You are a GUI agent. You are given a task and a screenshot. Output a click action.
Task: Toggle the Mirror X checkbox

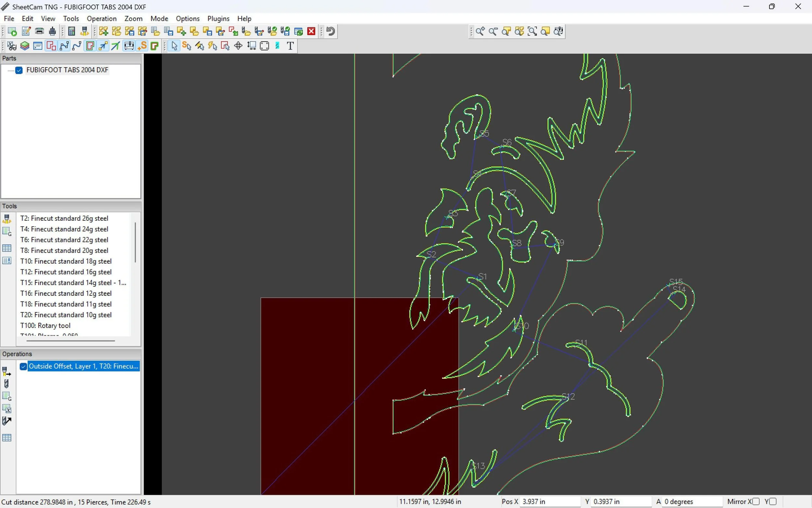(x=755, y=501)
